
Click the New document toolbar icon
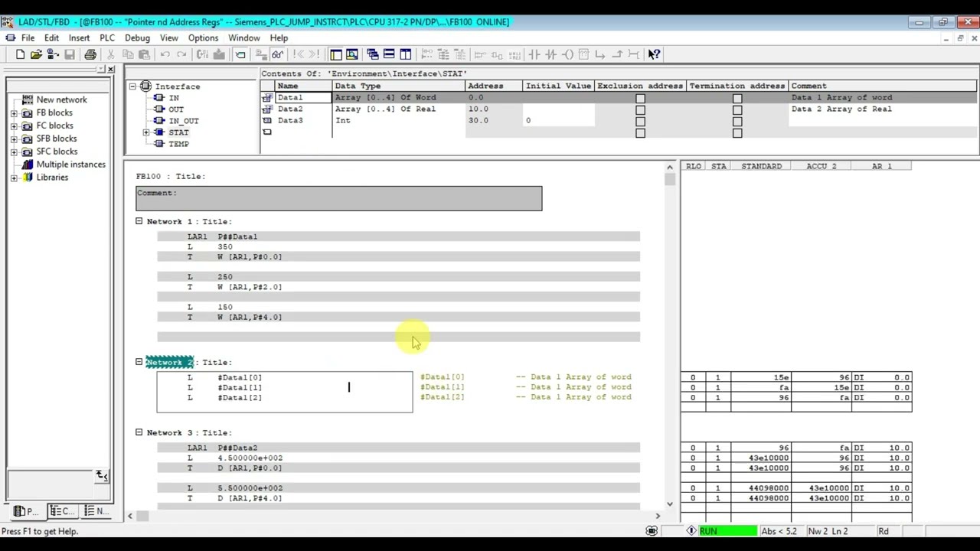(x=20, y=54)
